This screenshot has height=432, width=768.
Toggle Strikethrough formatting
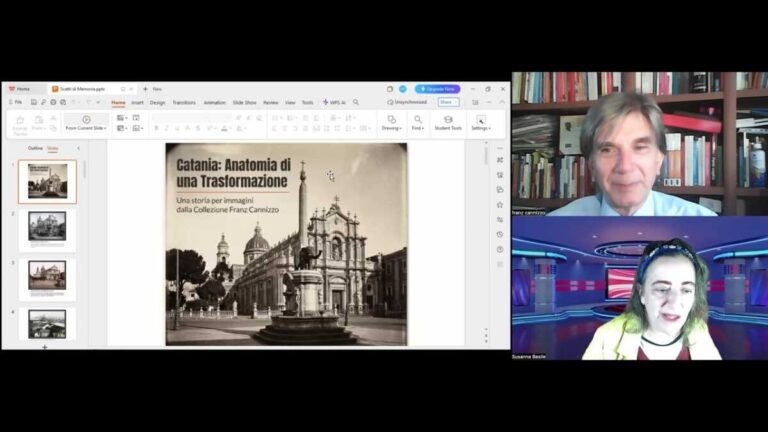pyautogui.click(x=198, y=128)
